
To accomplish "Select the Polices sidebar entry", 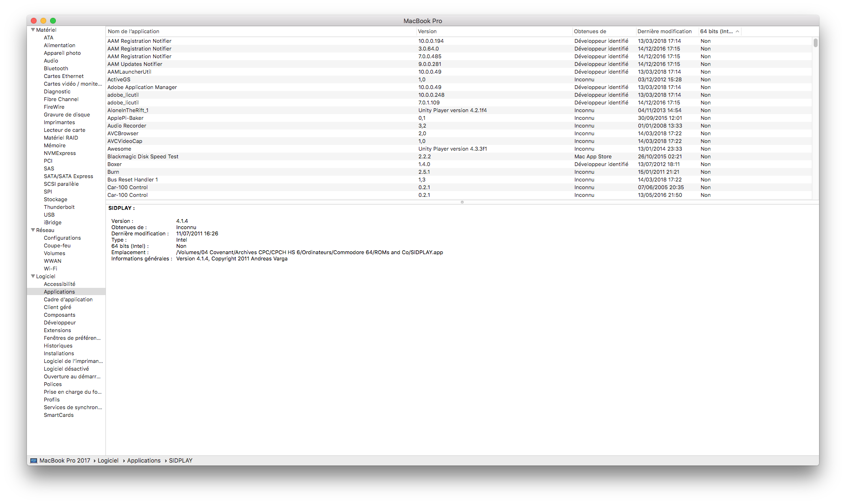I will (53, 384).
